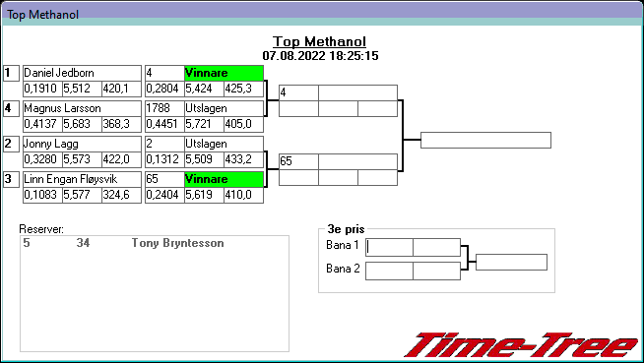Click the start number 1788 field
Viewport: 644px width, 363px height.
164,108
